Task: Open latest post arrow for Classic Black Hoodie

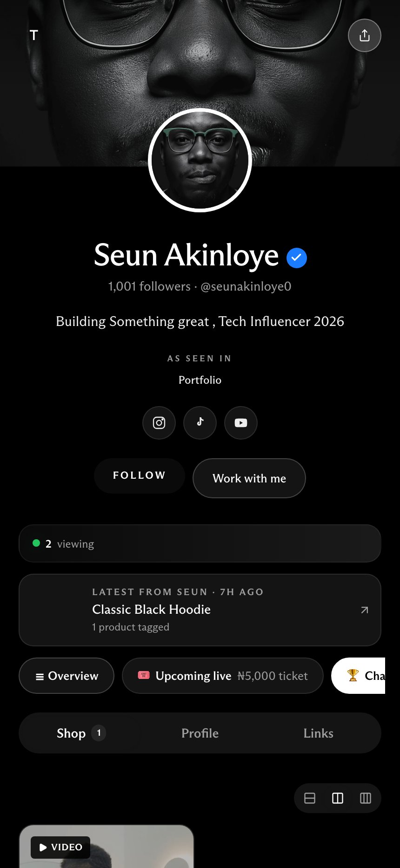Action: click(365, 610)
